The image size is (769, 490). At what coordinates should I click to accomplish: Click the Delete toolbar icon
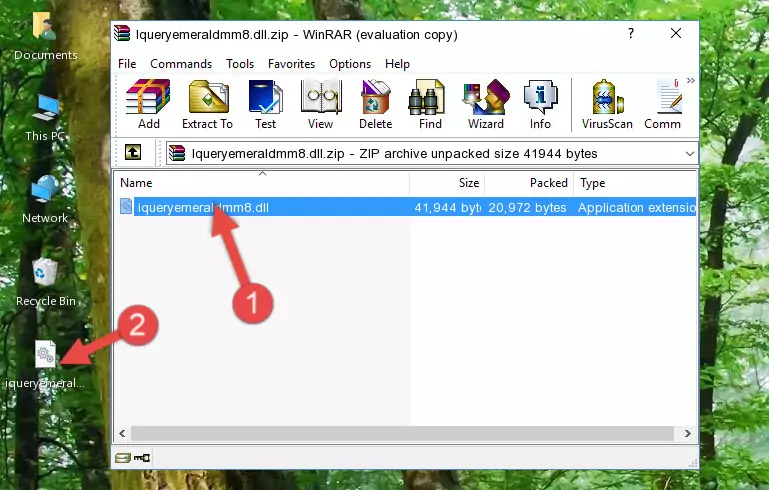pos(375,104)
